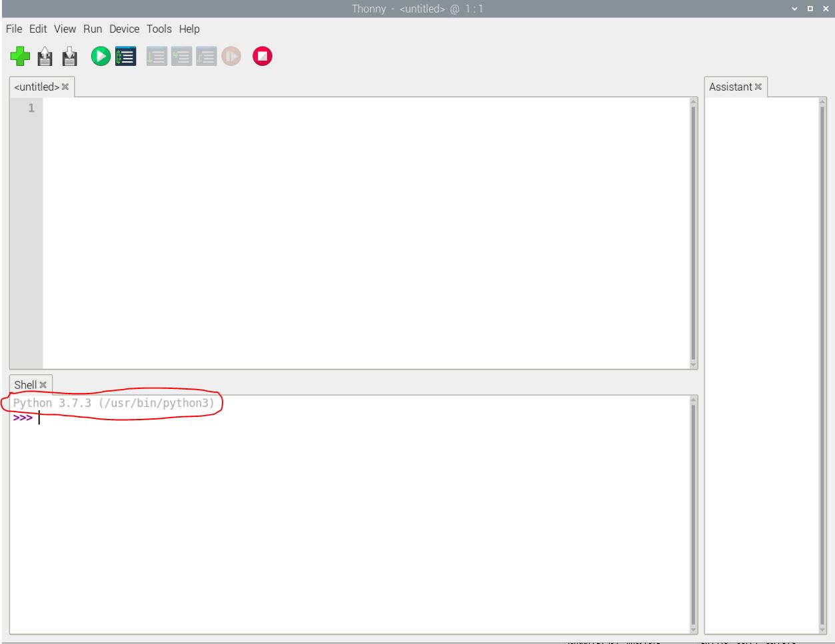Image resolution: width=835 pixels, height=644 pixels.
Task: Click the green plus New file icon
Action: [21, 57]
